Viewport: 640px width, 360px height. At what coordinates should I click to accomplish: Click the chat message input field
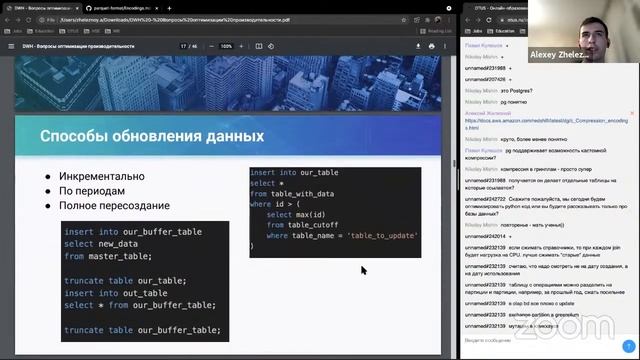tap(541, 340)
